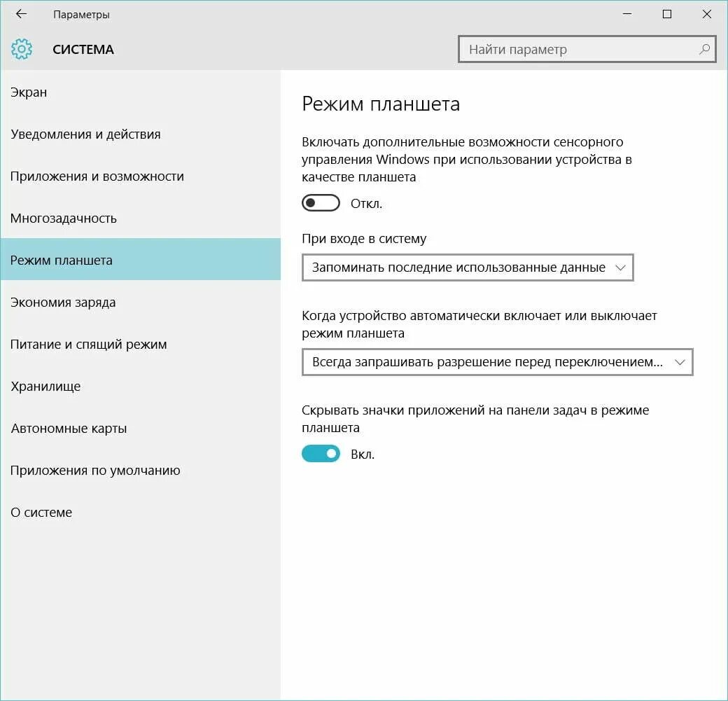The image size is (728, 701).
Task: Open Питание и спящий режим section
Action: pyautogui.click(x=140, y=345)
